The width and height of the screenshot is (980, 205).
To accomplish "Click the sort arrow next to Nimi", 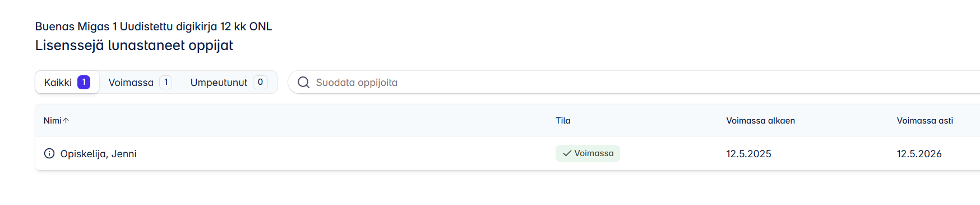I will coord(66,121).
